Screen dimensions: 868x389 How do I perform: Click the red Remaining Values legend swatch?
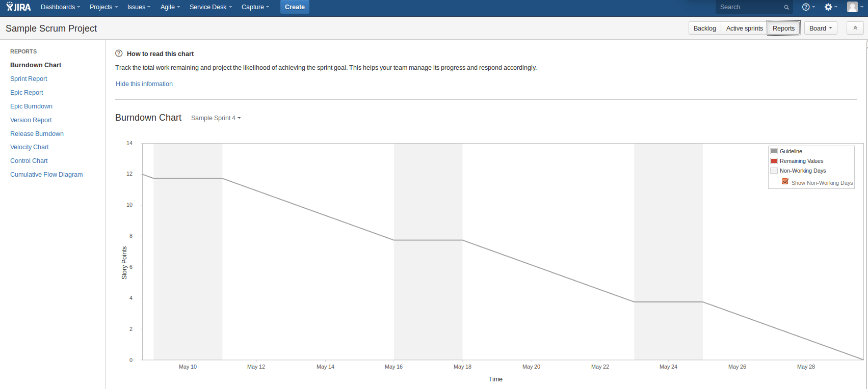774,161
